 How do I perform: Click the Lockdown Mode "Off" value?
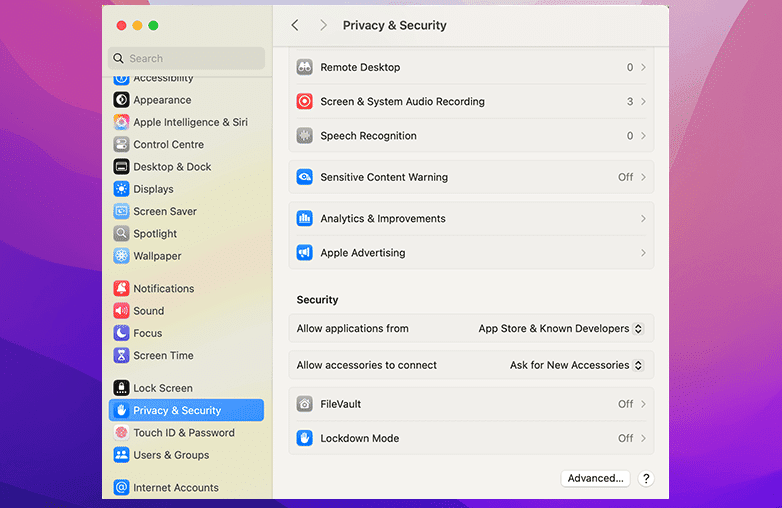625,438
